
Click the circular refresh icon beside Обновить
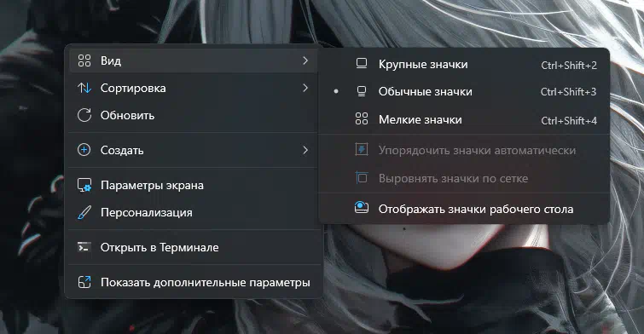pyautogui.click(x=84, y=115)
